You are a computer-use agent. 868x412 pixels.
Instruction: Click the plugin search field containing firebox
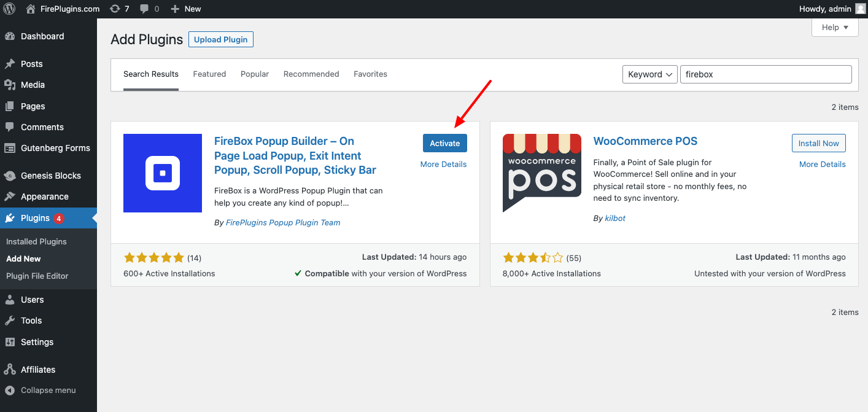(766, 74)
